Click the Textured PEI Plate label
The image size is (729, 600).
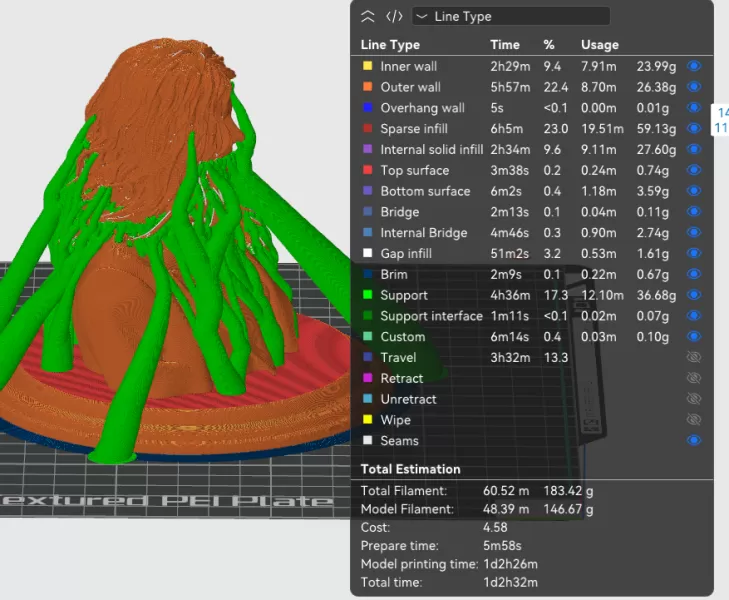click(167, 501)
